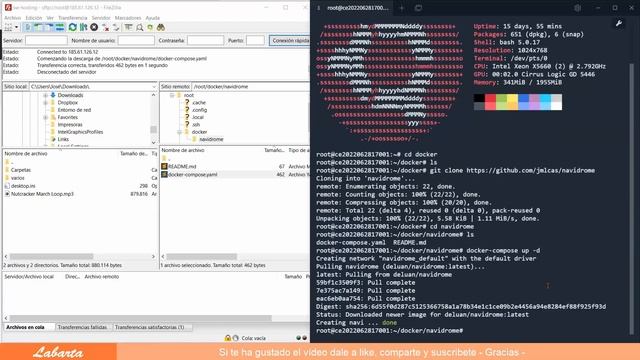This screenshot has height=360, width=640.
Task: Click the reconnect to last server icon
Action: pyautogui.click(x=116, y=27)
